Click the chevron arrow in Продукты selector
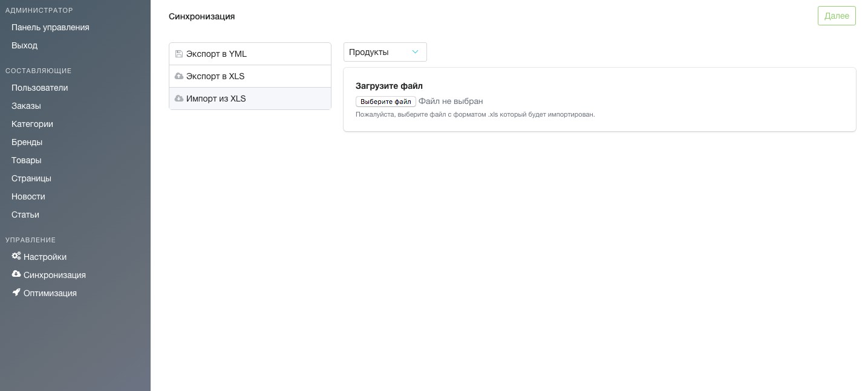 (415, 52)
